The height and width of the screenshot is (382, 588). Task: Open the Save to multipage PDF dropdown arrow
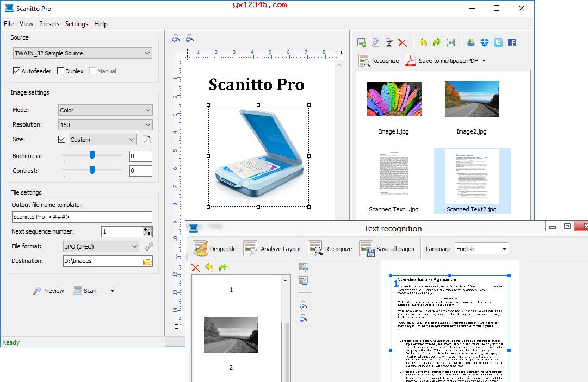click(x=484, y=61)
